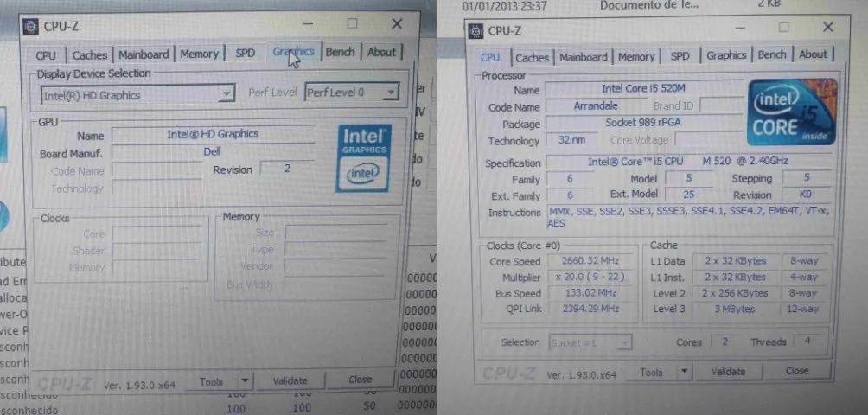
Task: Click Bus Speed value 133.02 MHz
Action: 590,293
